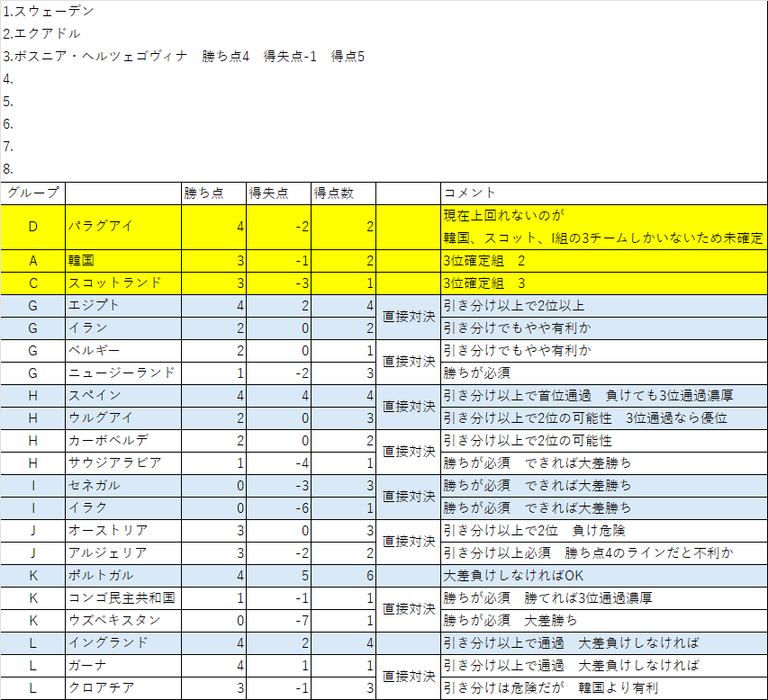
Task: Click ウズベキスタン's goal difference '-7'
Action: coord(278,621)
